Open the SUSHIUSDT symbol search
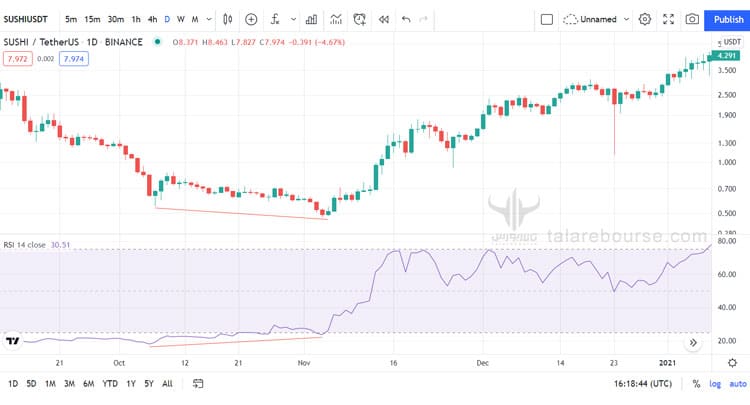This screenshot has width=750, height=405. [26, 20]
